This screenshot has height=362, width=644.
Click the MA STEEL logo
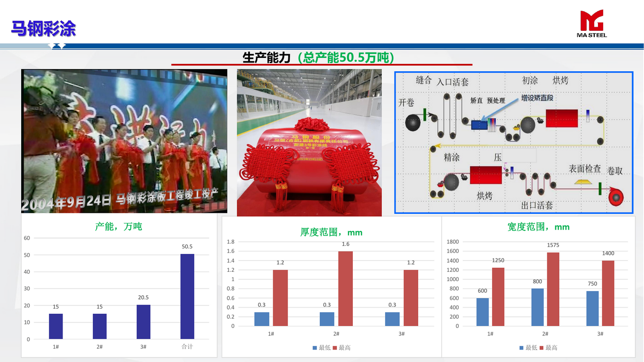(592, 23)
